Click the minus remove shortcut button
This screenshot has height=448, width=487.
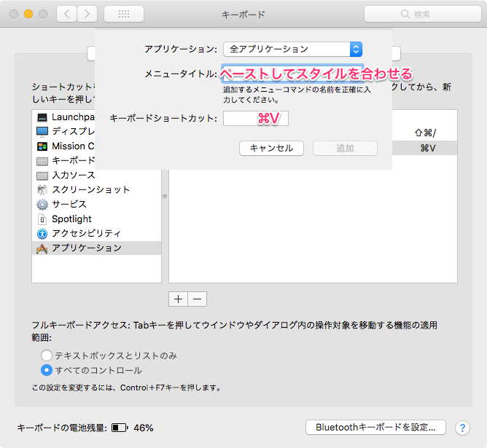[x=198, y=299]
